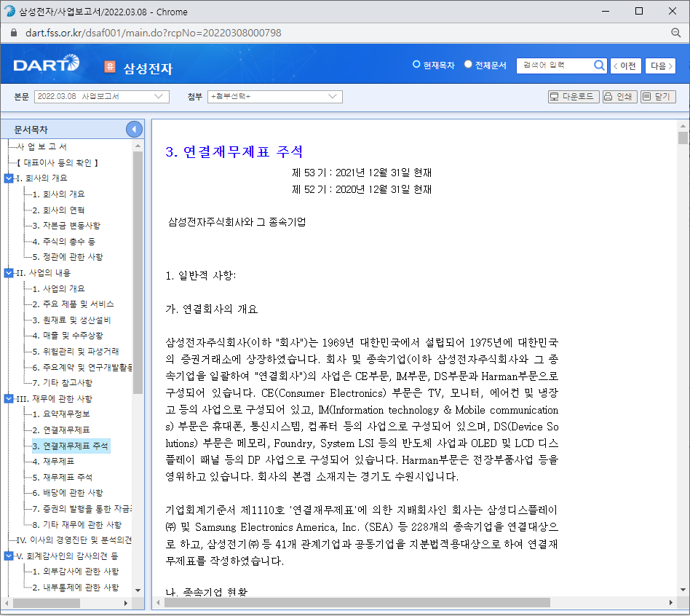The height and width of the screenshot is (616, 690).
Task: Click the document vertical scrollbar thumb
Action: tap(683, 138)
